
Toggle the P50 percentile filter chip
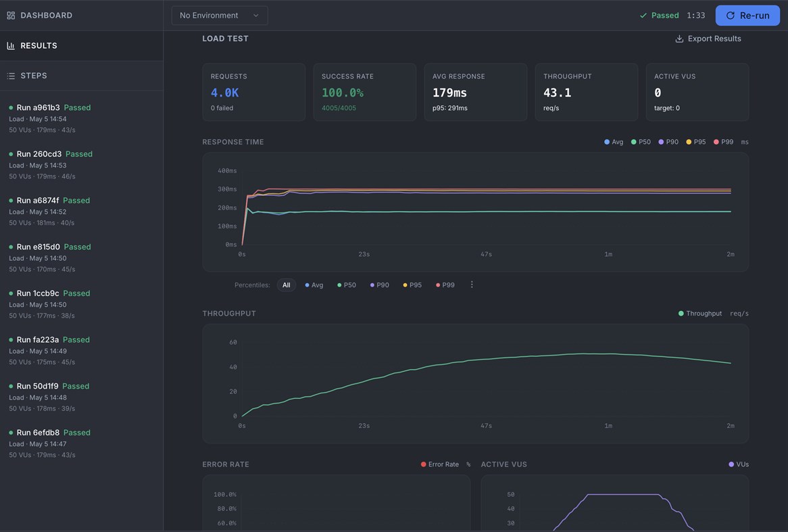(346, 285)
